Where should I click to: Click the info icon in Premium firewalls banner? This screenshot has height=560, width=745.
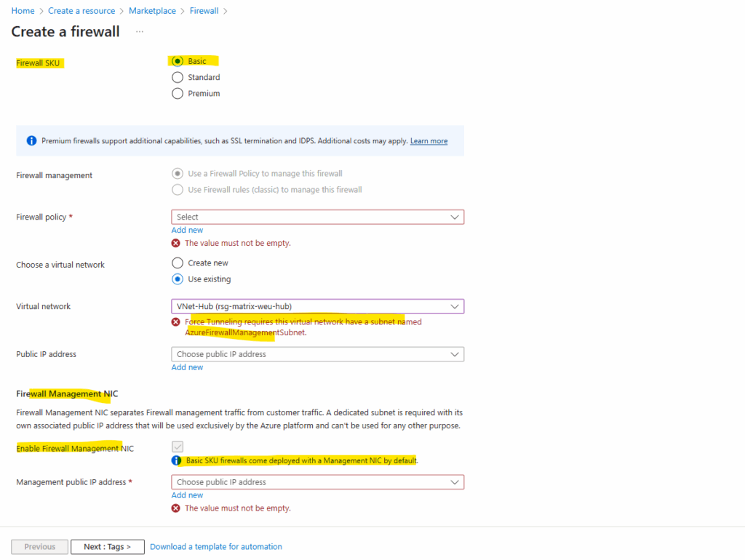tap(31, 141)
